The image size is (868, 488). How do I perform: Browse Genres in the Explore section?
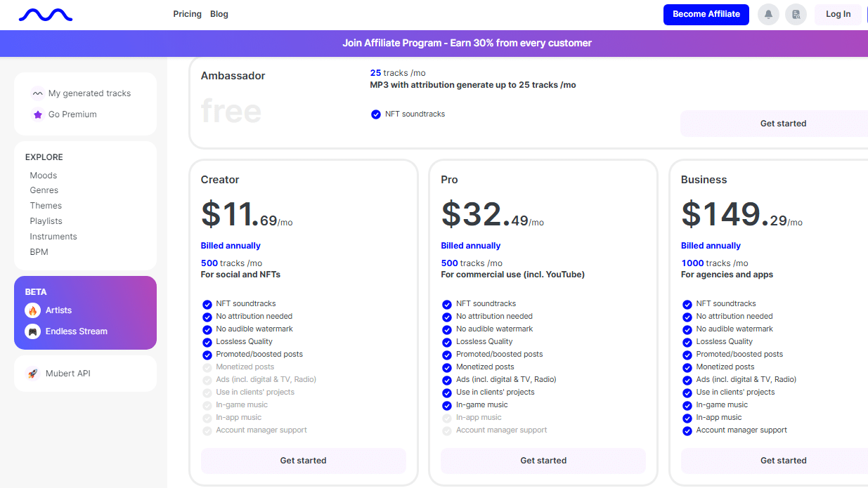pyautogui.click(x=44, y=190)
